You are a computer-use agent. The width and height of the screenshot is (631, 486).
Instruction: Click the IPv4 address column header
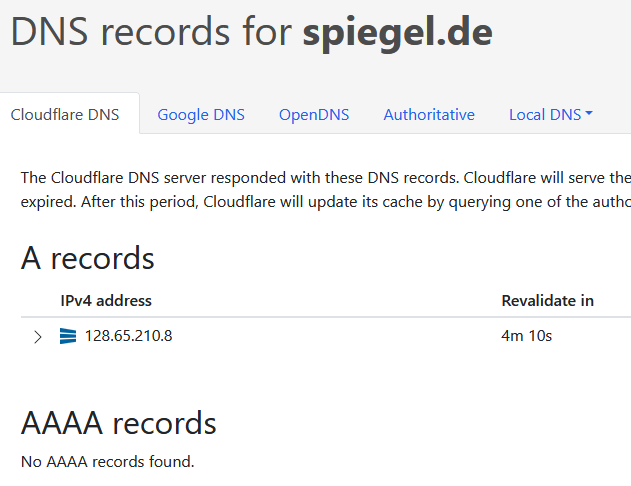(x=106, y=301)
